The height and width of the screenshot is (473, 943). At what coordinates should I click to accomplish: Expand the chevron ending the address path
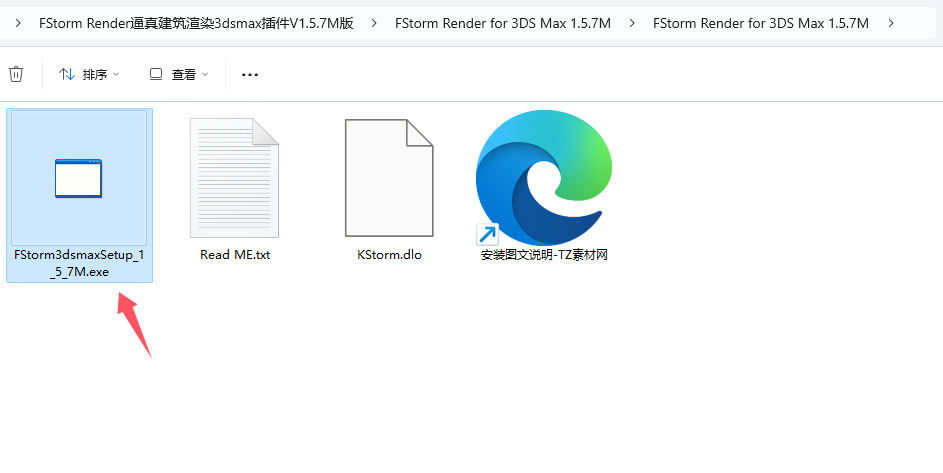click(891, 23)
